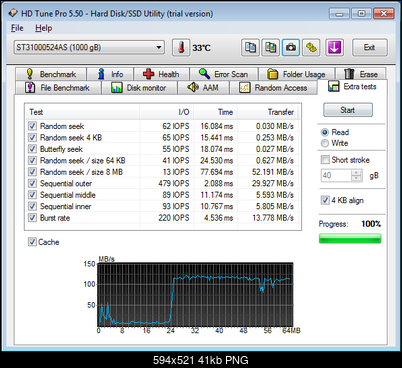Uncheck Random seek / size 8 MB checkbox
The width and height of the screenshot is (402, 368).
click(32, 172)
